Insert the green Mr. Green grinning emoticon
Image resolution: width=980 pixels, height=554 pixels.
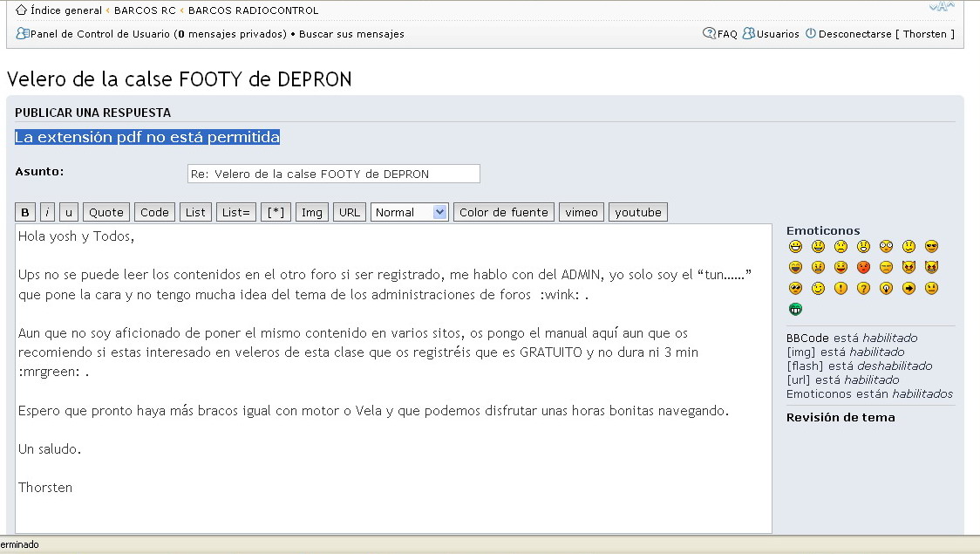tap(795, 309)
